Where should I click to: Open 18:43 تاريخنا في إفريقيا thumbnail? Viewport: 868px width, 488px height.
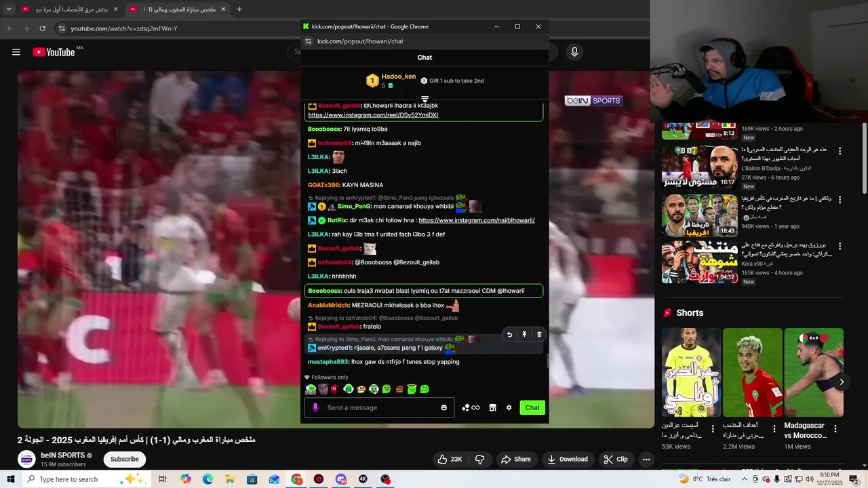click(699, 216)
